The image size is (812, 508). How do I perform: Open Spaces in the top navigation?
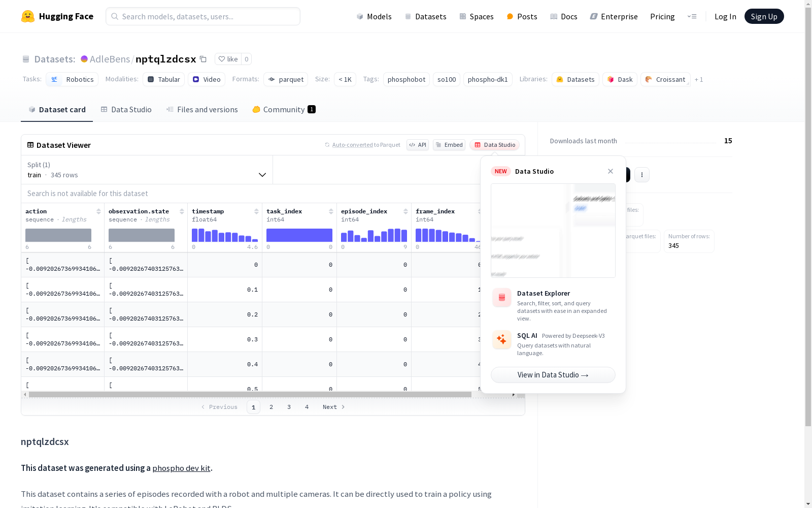click(477, 16)
